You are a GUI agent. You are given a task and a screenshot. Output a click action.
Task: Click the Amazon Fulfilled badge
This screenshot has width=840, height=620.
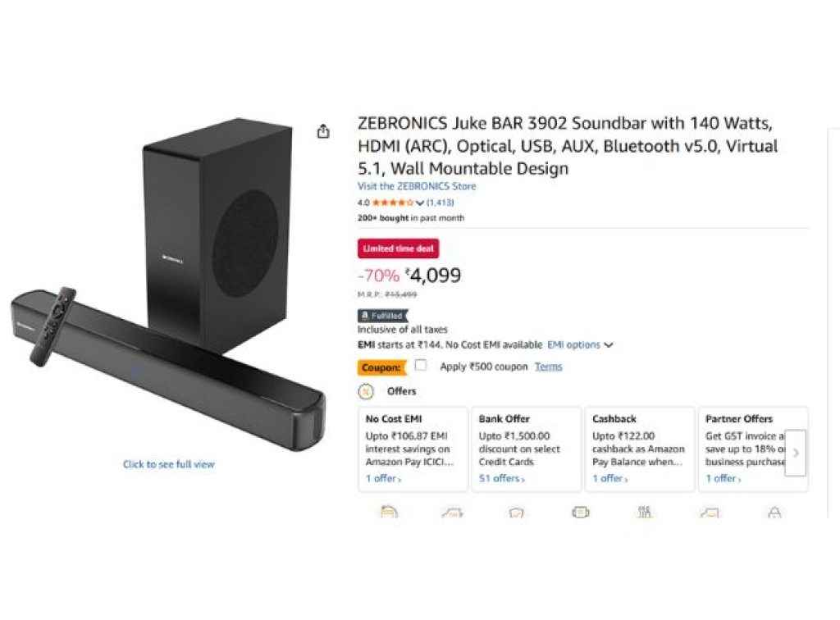(382, 316)
